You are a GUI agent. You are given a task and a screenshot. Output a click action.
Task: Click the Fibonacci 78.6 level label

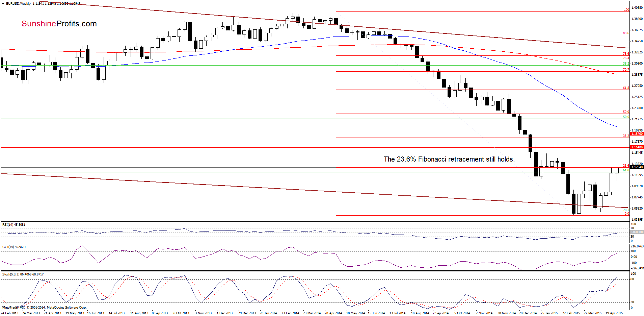point(626,54)
